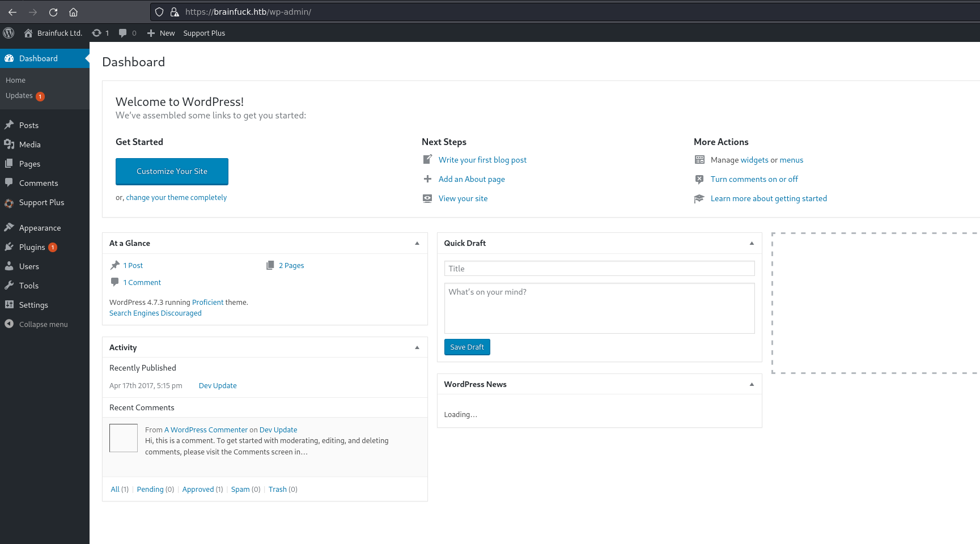Screen dimensions: 980x544
Task: Click the Users person icon in sidebar
Action: 9,266
